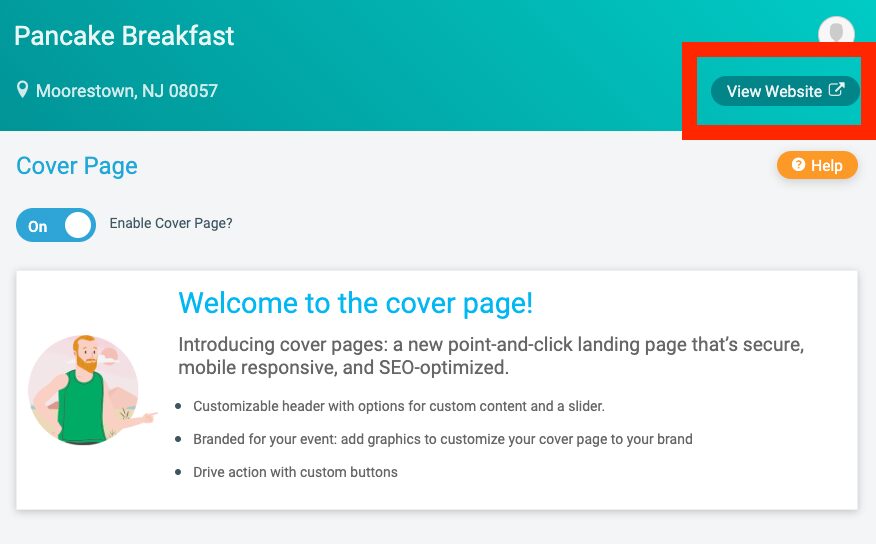
Task: Toggle the Enable Cover Page switch off
Action: (x=56, y=226)
